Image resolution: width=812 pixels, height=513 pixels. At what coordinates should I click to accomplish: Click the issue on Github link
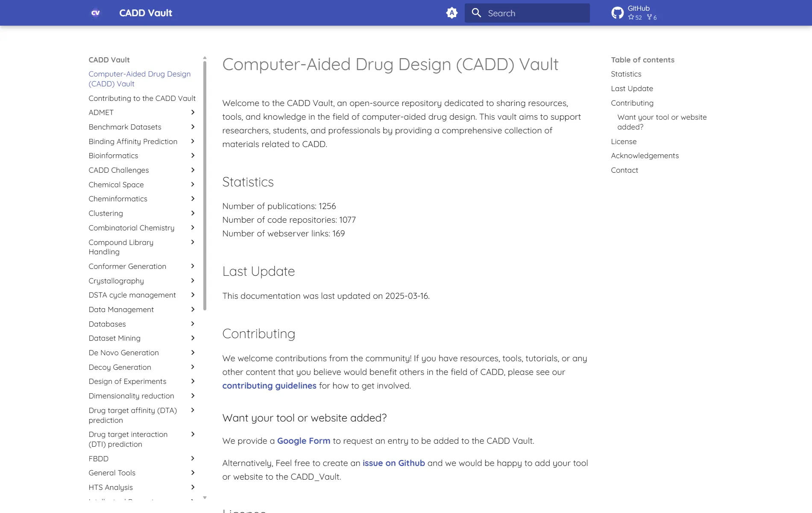coord(393,463)
